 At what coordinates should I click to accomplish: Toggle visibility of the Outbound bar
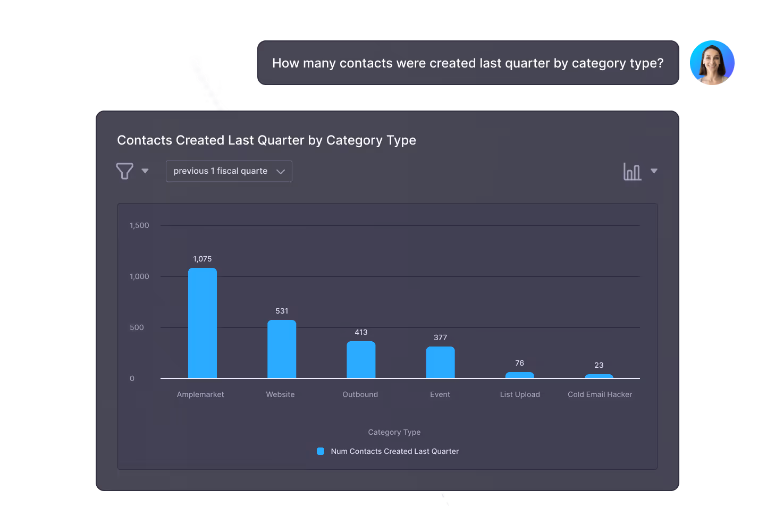[x=360, y=359]
